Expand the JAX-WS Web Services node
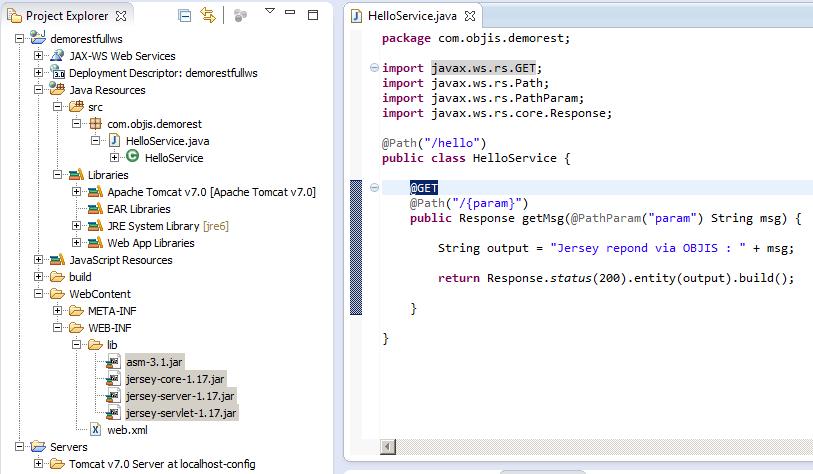 pyautogui.click(x=39, y=56)
